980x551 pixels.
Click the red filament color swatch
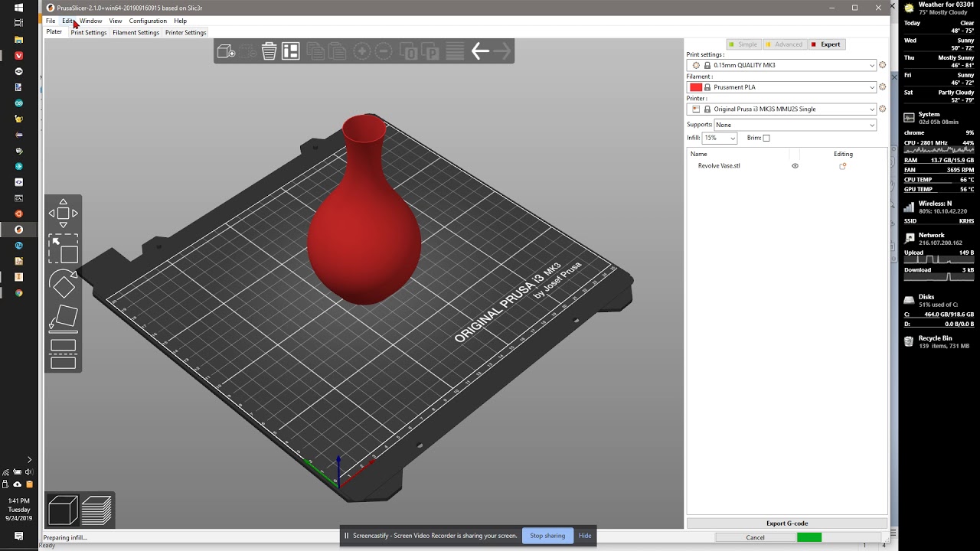pos(696,87)
